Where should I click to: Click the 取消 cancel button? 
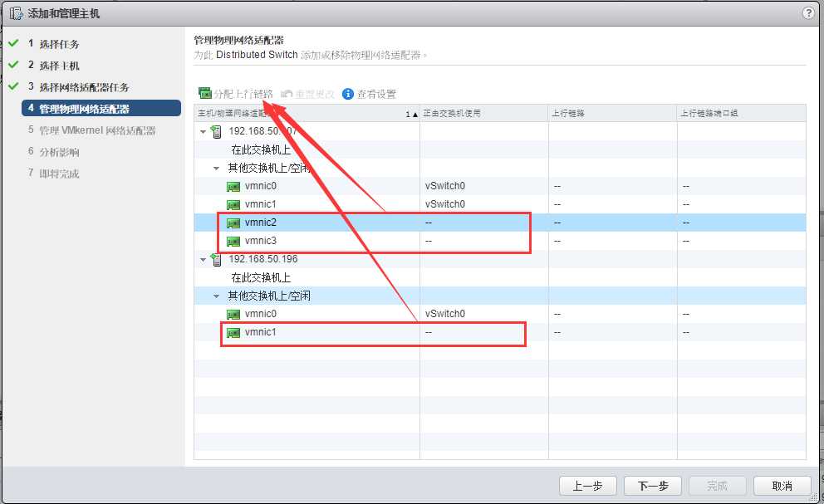(782, 486)
